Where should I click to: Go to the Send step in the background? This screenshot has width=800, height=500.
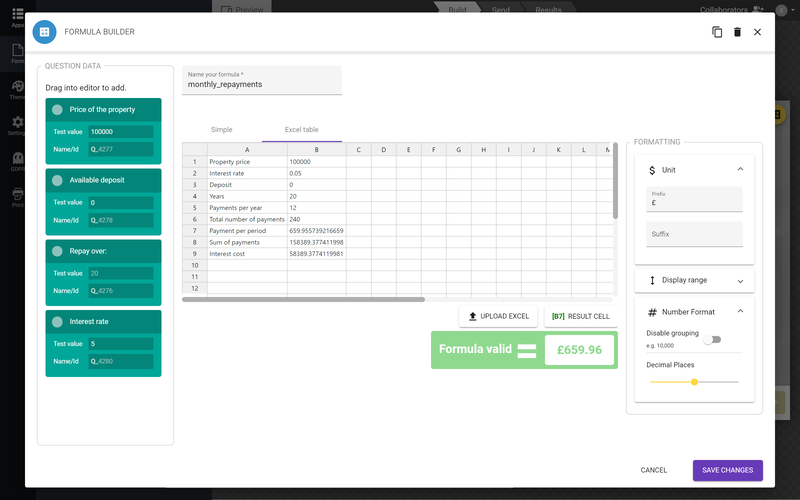(501, 9)
